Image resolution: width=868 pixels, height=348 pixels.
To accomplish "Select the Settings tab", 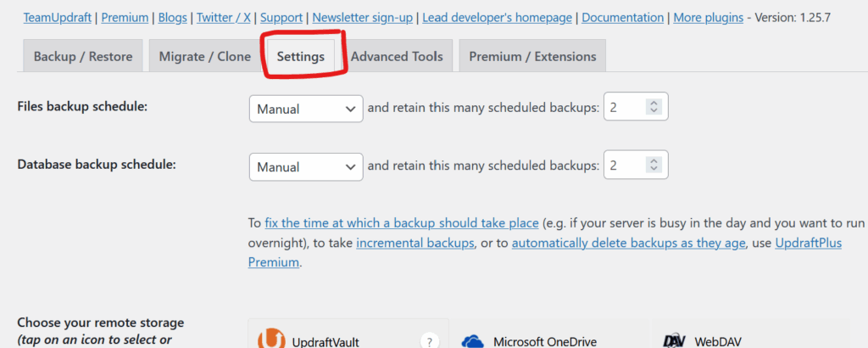I will (x=301, y=57).
